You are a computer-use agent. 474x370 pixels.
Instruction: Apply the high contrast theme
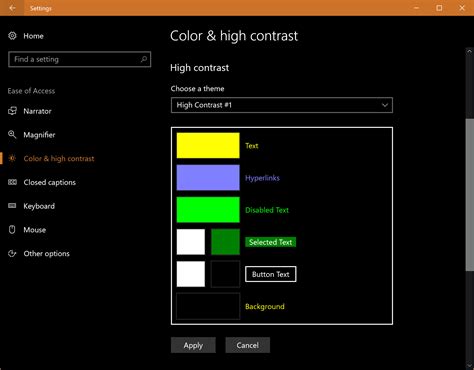193,345
